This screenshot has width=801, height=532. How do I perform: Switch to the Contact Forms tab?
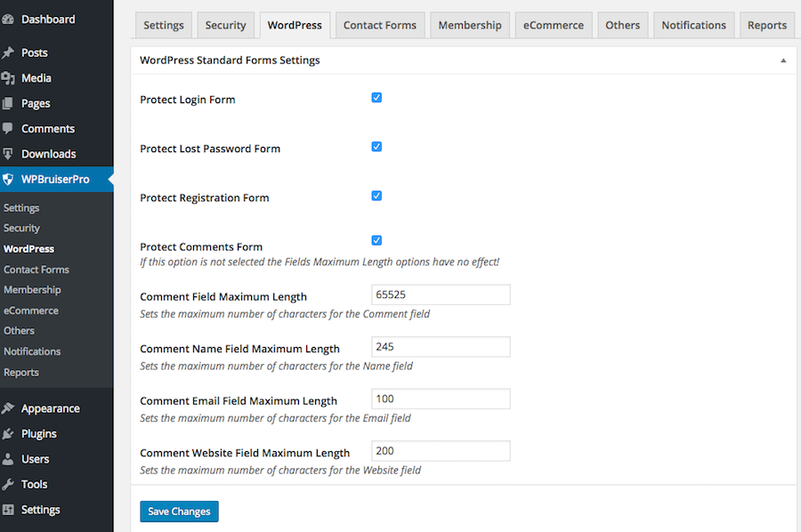coord(379,25)
